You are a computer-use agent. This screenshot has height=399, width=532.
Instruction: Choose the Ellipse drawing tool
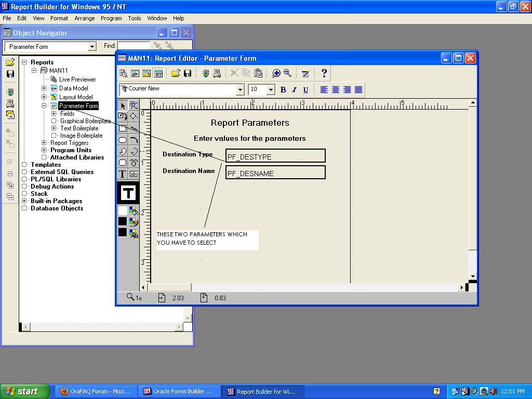pyautogui.click(x=123, y=140)
